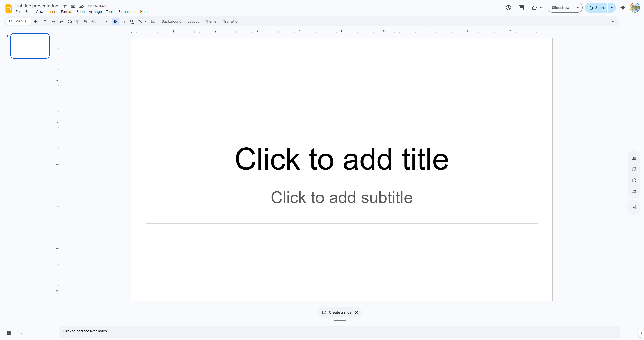Image resolution: width=644 pixels, height=340 pixels.
Task: Open the Arrange menu
Action: [95, 12]
